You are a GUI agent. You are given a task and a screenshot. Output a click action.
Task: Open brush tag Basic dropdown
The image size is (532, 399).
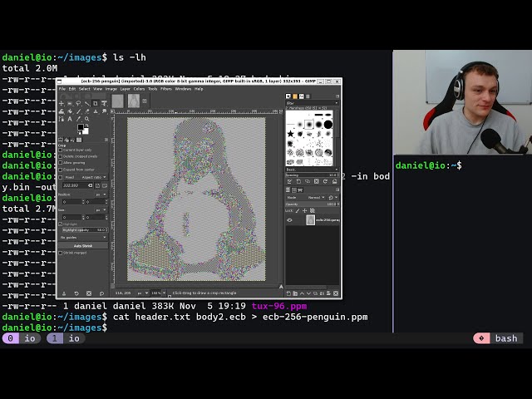[312, 170]
